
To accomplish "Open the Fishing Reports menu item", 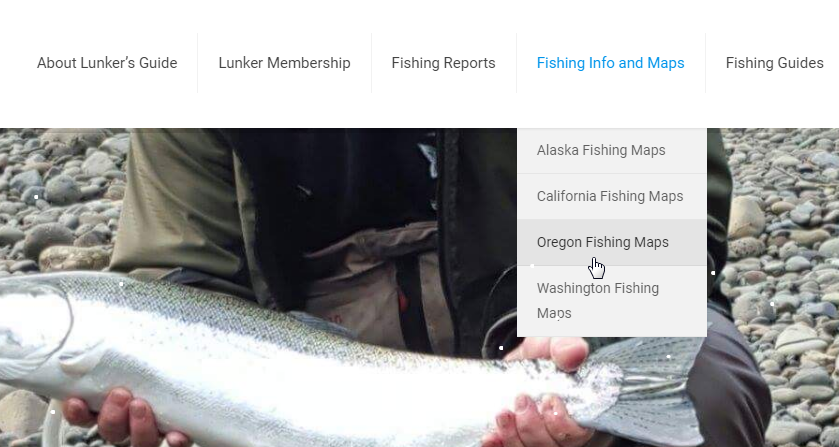I will (x=444, y=63).
